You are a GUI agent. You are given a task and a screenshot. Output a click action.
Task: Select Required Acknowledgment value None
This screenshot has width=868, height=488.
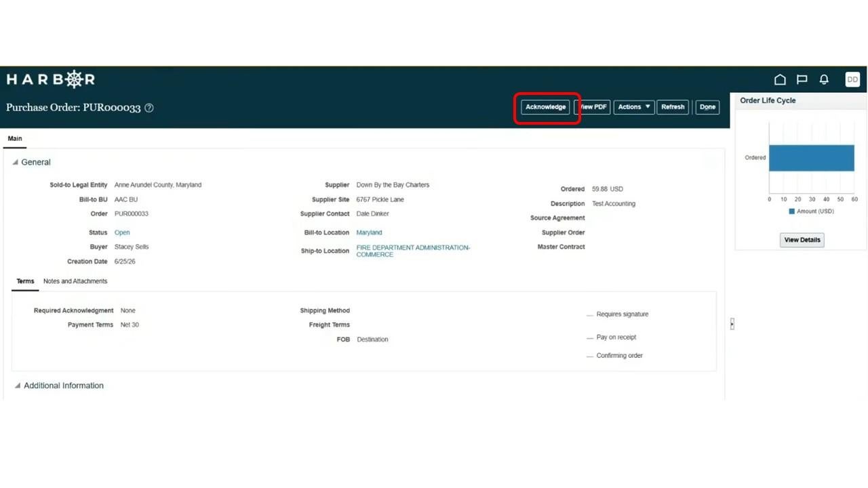(x=127, y=310)
